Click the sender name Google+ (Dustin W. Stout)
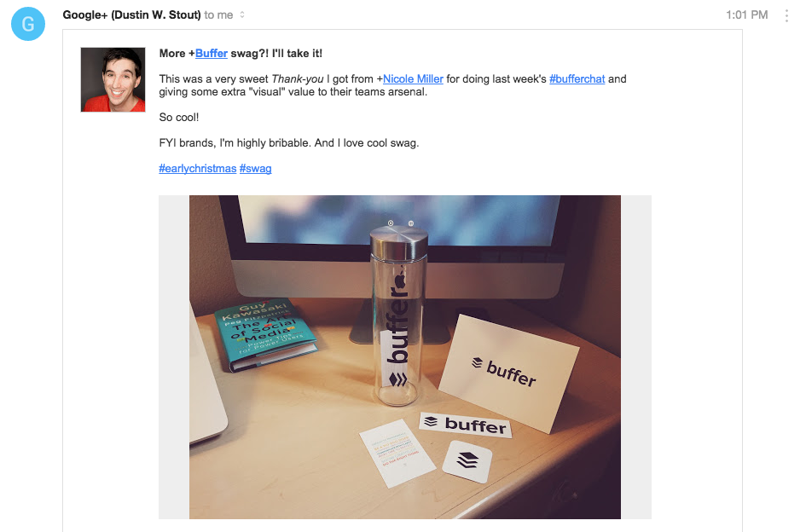The height and width of the screenshot is (532, 806). 131,14
